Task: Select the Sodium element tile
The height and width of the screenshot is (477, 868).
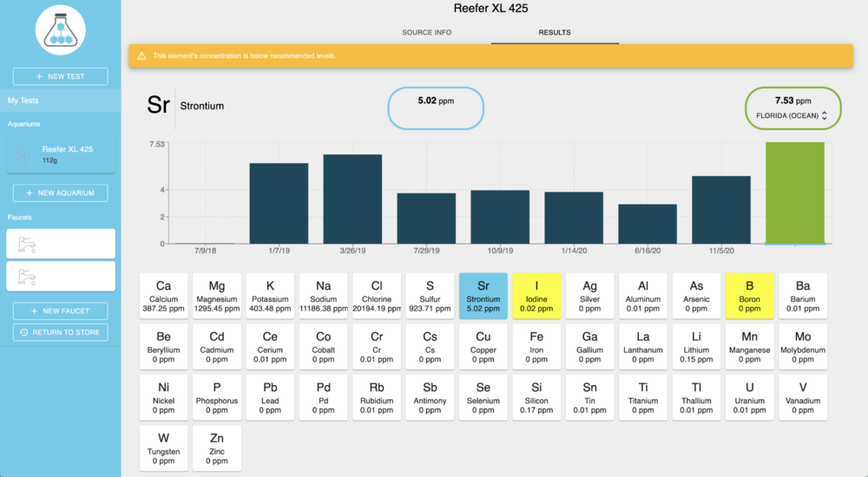Action: click(x=323, y=296)
